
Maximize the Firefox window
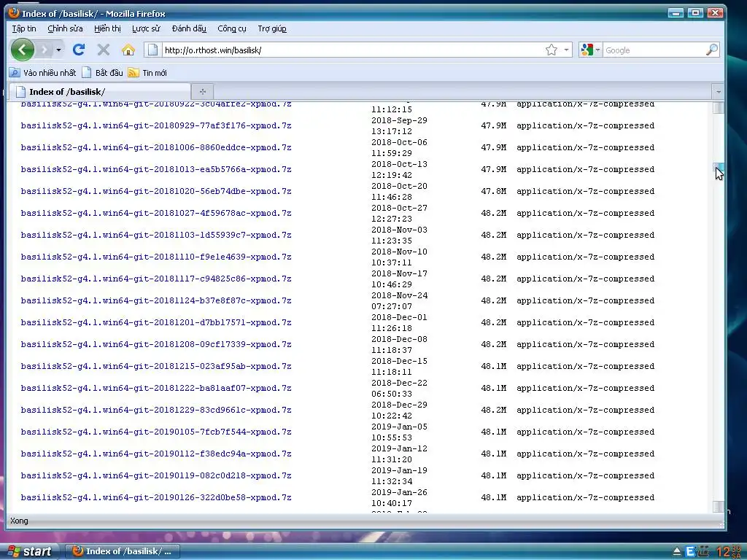695,13
